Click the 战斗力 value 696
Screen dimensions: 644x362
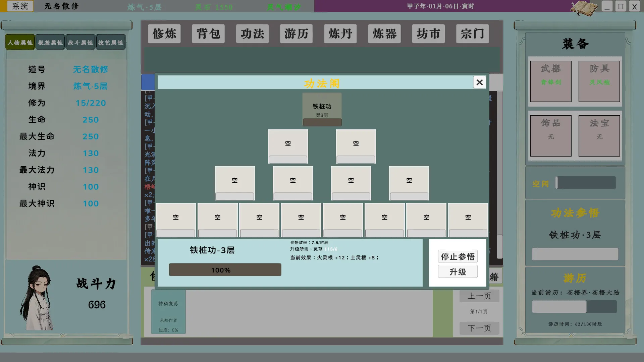coord(97,305)
